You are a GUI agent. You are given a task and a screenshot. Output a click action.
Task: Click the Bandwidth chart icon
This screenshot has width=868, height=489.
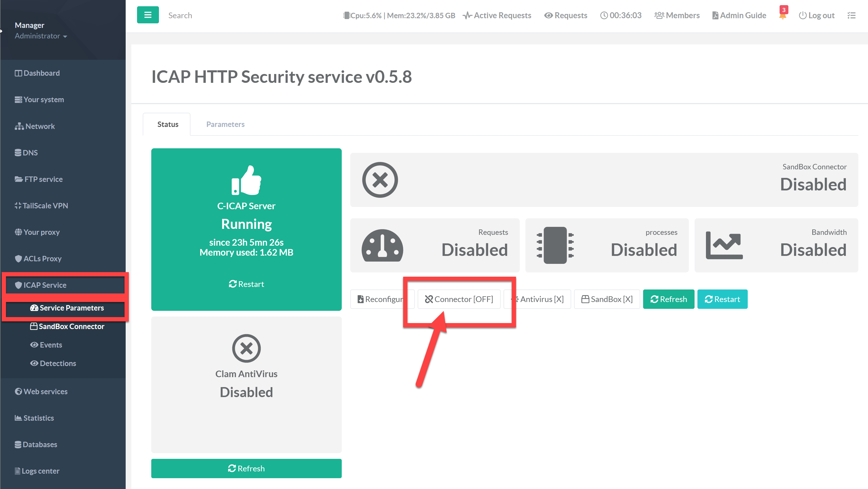click(724, 246)
